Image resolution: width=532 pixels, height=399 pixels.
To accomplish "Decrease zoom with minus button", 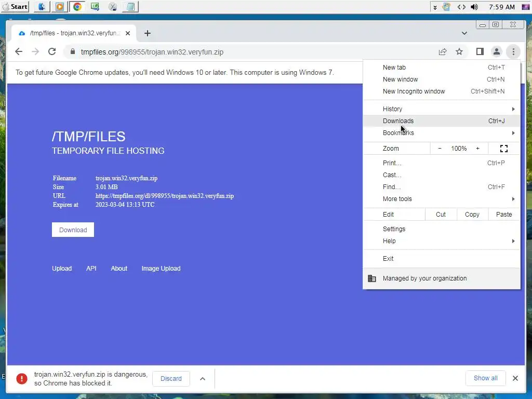I will [440, 148].
